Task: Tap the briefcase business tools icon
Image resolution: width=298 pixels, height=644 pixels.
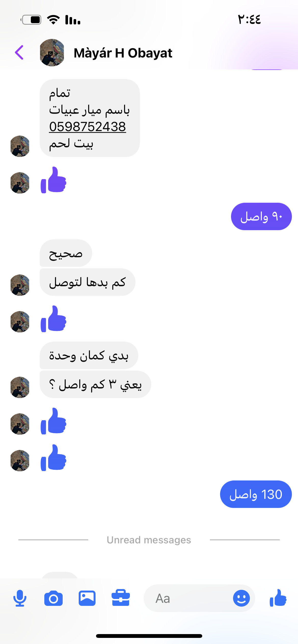Action: (121, 598)
